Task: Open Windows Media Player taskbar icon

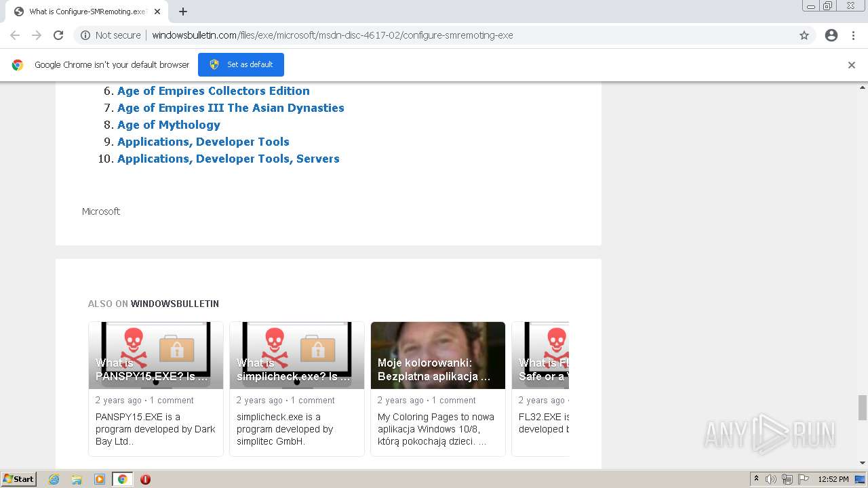Action: [100, 479]
